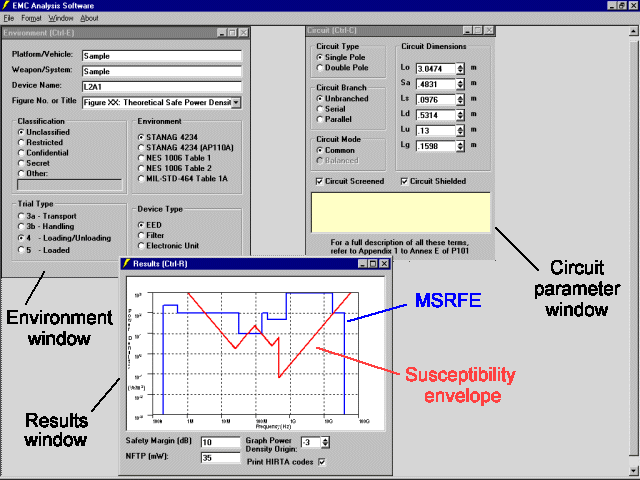The image size is (640, 480).
Task: Decrease the Lg dimension value
Action: tap(460, 149)
